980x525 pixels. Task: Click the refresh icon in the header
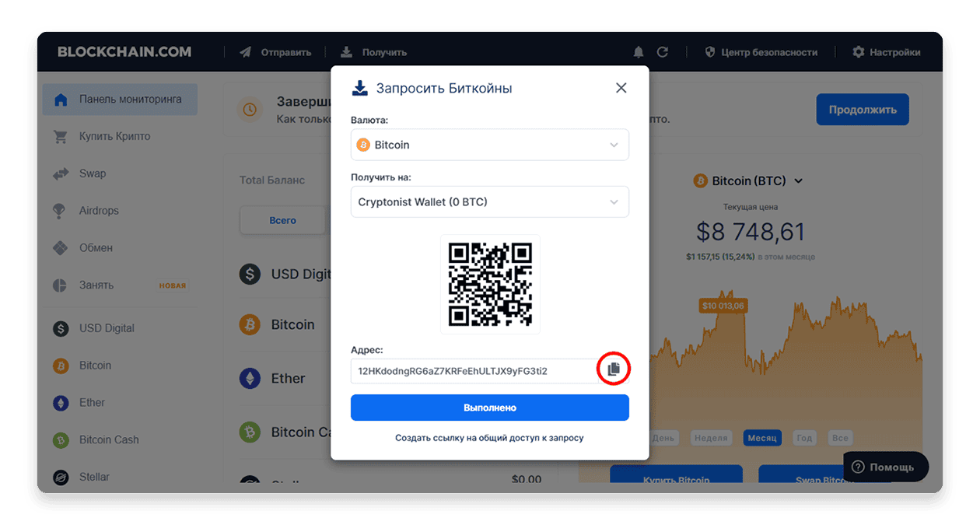click(x=663, y=52)
